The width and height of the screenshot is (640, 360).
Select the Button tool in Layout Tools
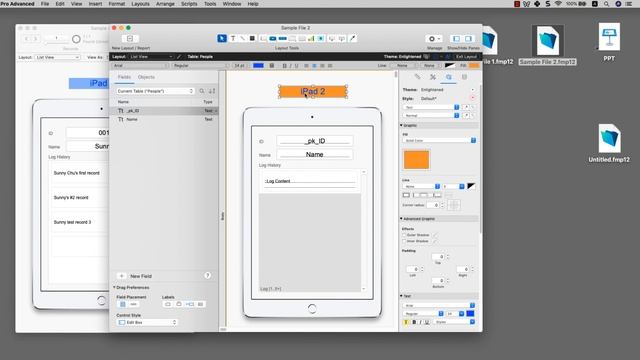pos(272,38)
